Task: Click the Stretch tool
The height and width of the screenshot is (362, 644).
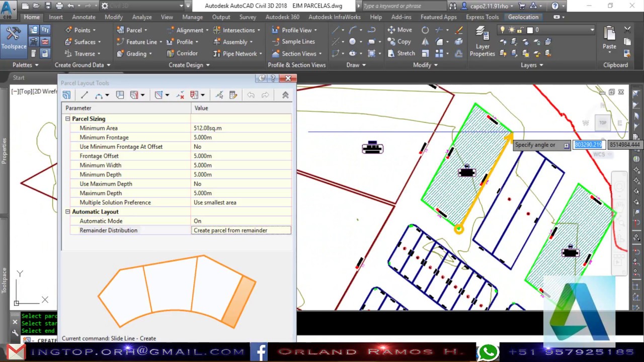Action: pos(401,53)
